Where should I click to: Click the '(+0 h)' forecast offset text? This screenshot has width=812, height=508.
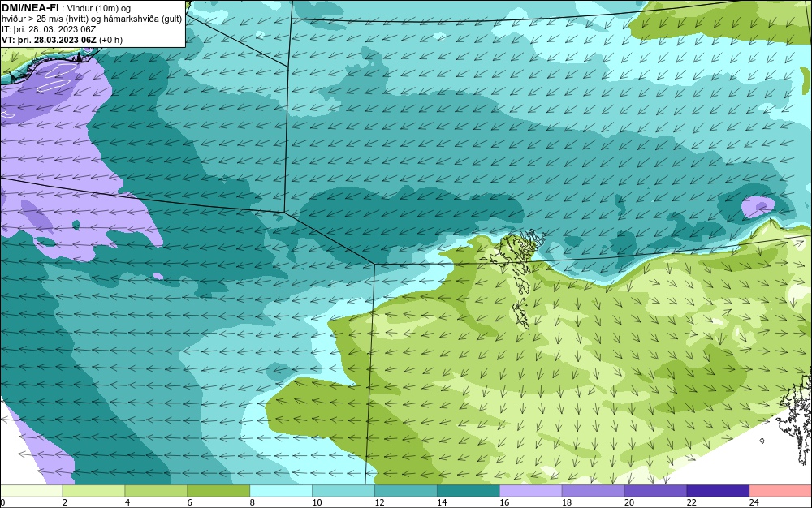coord(110,40)
